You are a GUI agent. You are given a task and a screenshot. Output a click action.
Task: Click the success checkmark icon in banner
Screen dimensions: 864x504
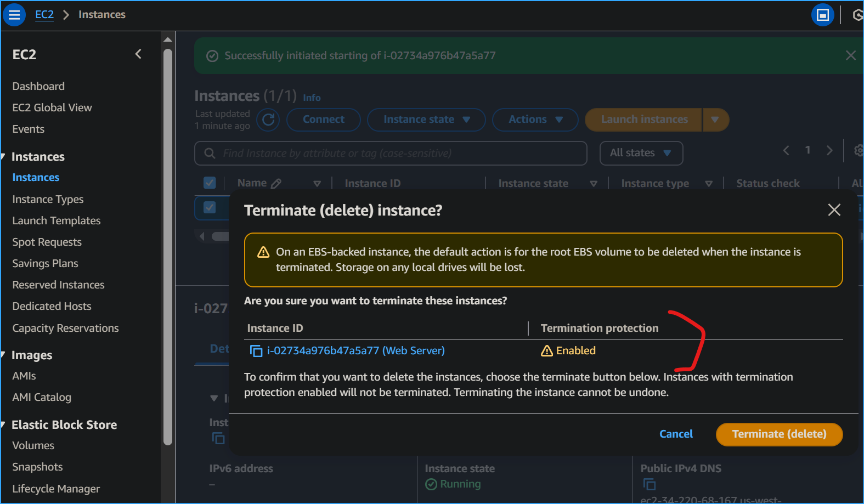click(x=212, y=56)
